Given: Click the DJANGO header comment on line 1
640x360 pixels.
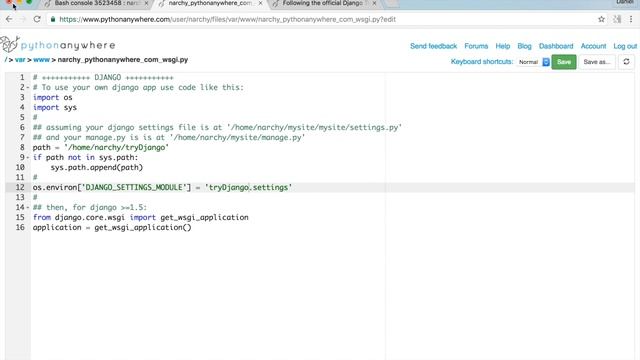Looking at the screenshot, I should [103, 78].
